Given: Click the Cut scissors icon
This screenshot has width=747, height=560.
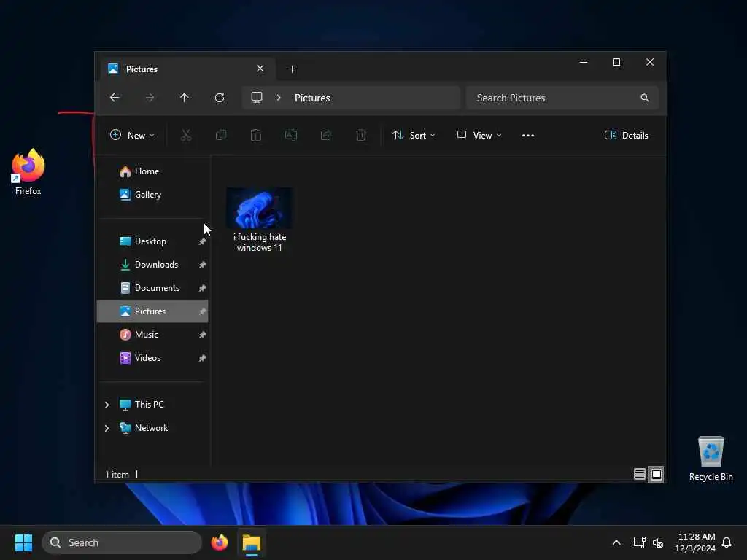Looking at the screenshot, I should [x=186, y=135].
